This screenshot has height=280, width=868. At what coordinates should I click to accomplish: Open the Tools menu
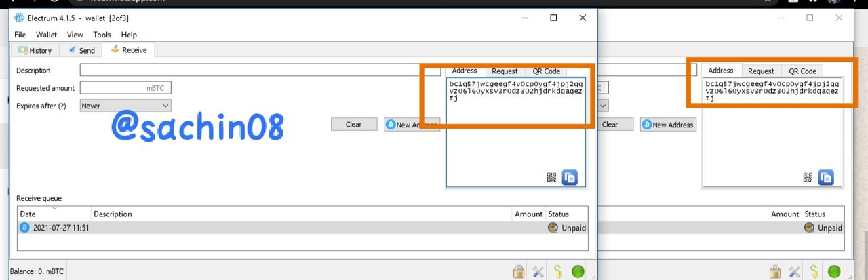[102, 35]
